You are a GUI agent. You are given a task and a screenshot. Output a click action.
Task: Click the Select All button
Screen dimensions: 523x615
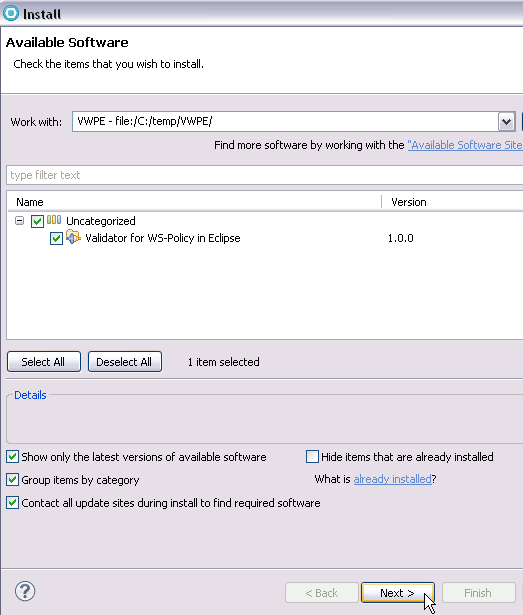44,362
